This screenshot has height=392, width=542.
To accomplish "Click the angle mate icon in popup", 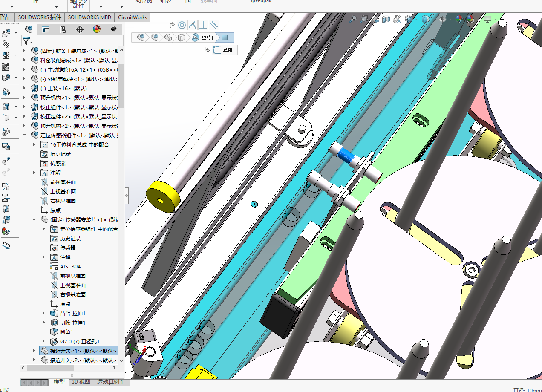I will click(193, 25).
